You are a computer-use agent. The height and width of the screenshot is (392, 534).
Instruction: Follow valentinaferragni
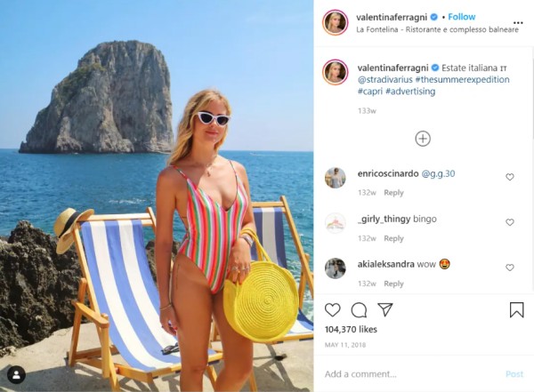pyautogui.click(x=461, y=17)
